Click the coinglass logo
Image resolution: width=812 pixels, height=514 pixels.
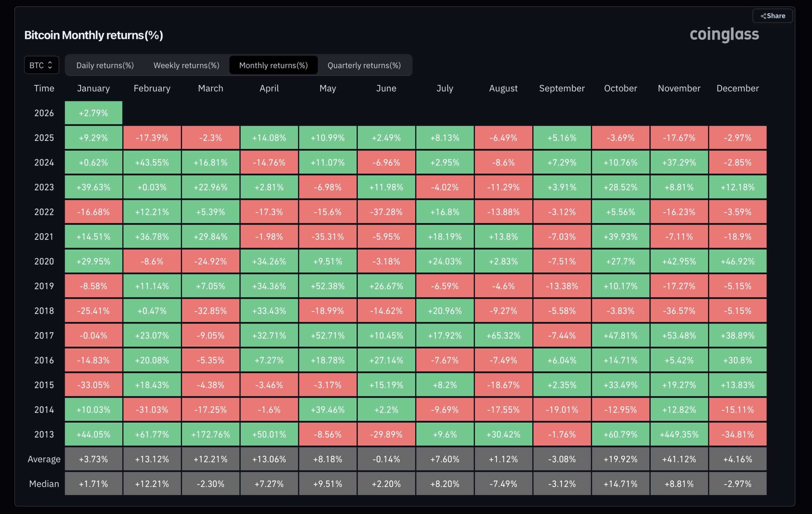tap(724, 34)
